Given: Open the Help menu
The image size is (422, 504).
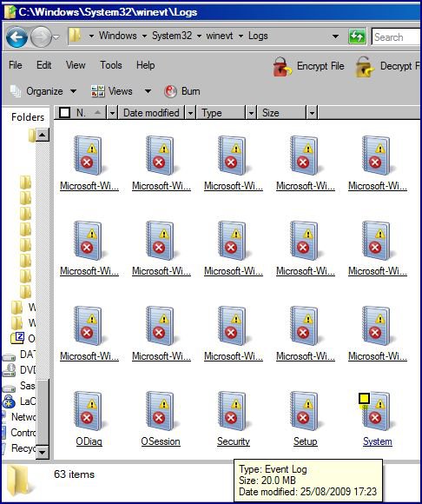Looking at the screenshot, I should 146,65.
